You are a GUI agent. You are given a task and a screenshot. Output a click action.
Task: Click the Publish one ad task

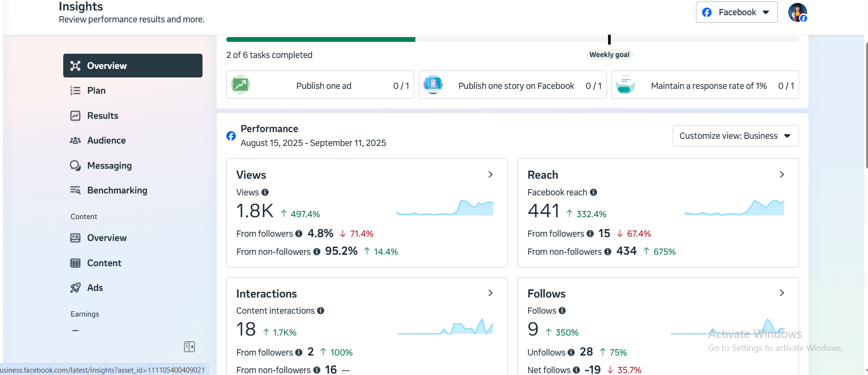coord(320,86)
